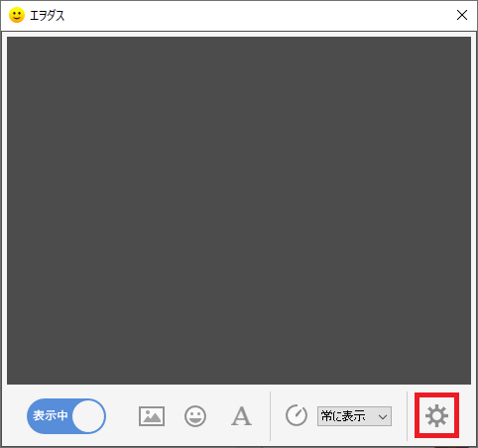Choose the text 'A' icon
The image size is (478, 448).
pyautogui.click(x=241, y=416)
